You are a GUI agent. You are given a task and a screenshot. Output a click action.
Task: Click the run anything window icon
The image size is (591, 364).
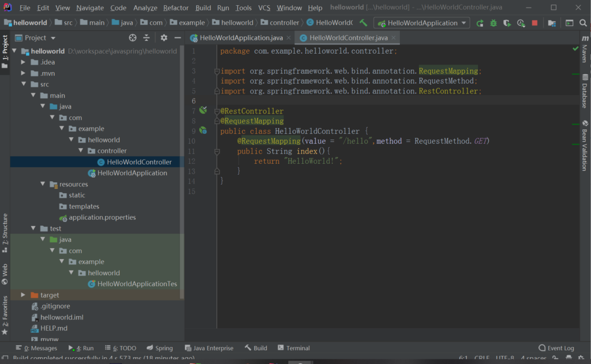point(569,23)
